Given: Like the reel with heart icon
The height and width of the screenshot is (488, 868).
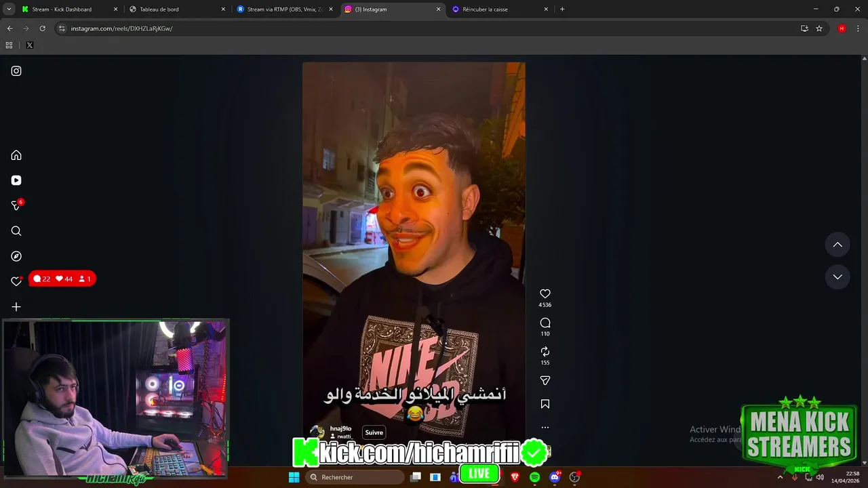Looking at the screenshot, I should point(545,293).
